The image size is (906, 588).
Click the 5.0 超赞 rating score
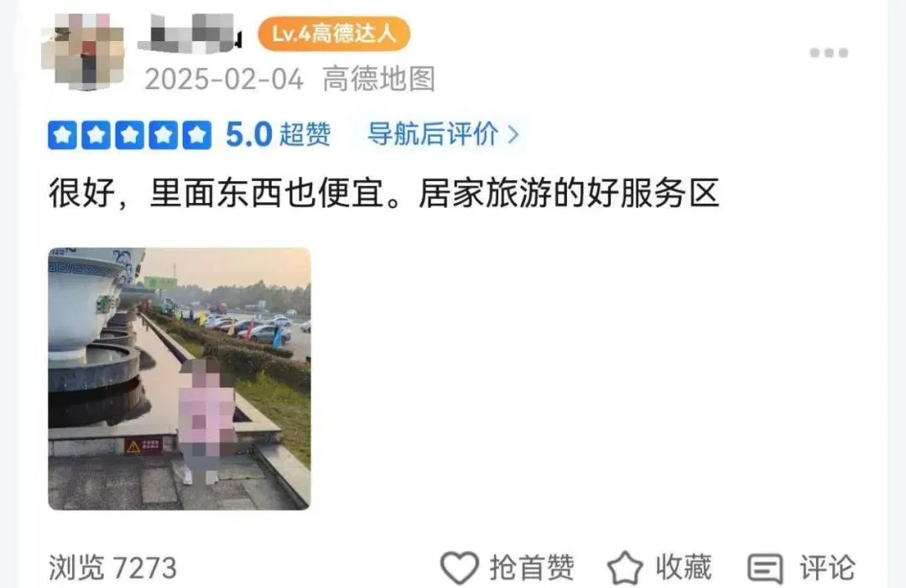278,134
